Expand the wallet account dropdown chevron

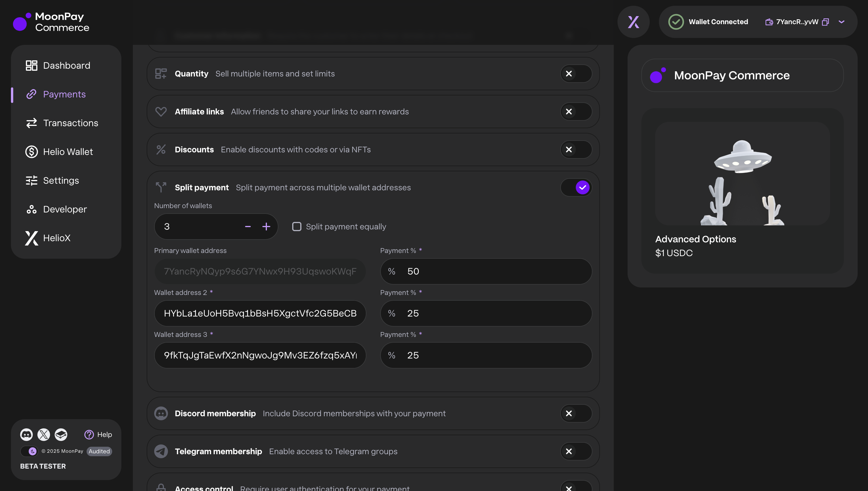(841, 22)
